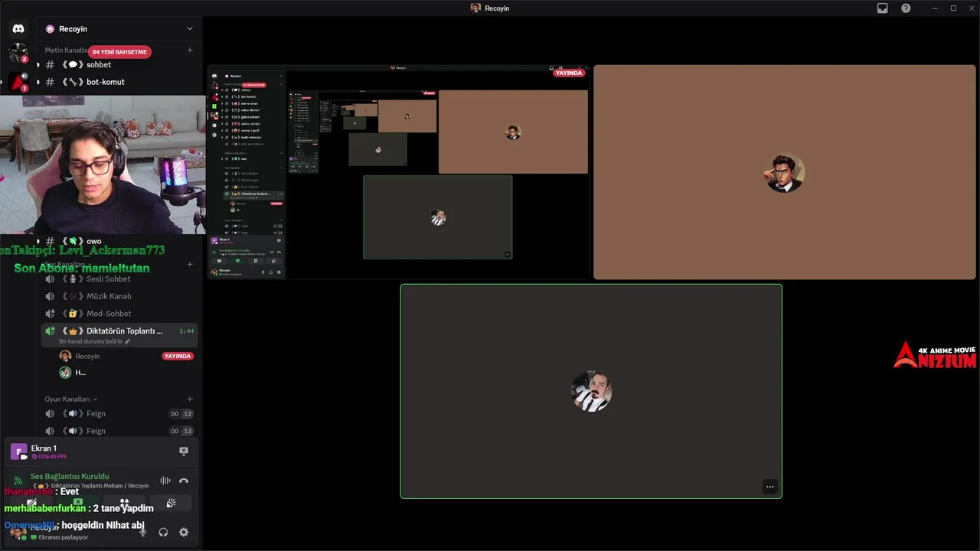Screen dimensions: 980x551
Task: Open the red A server icon
Action: (x=18, y=81)
